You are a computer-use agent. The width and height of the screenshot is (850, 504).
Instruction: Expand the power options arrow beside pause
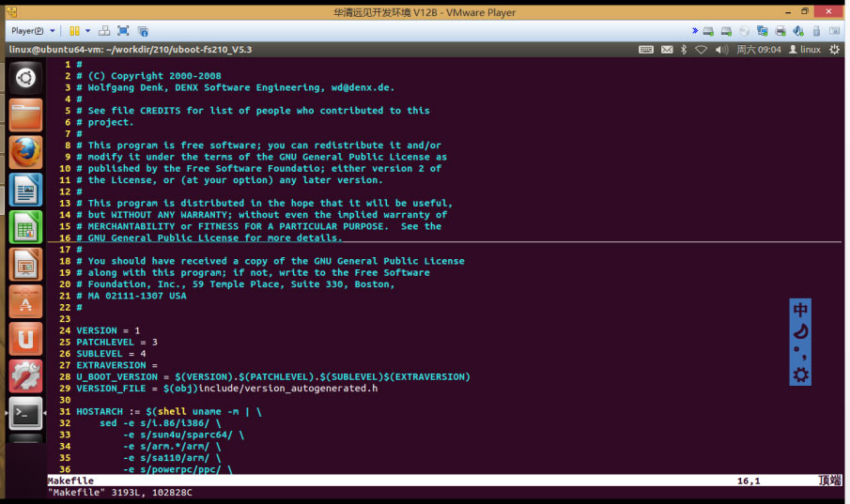85,31
